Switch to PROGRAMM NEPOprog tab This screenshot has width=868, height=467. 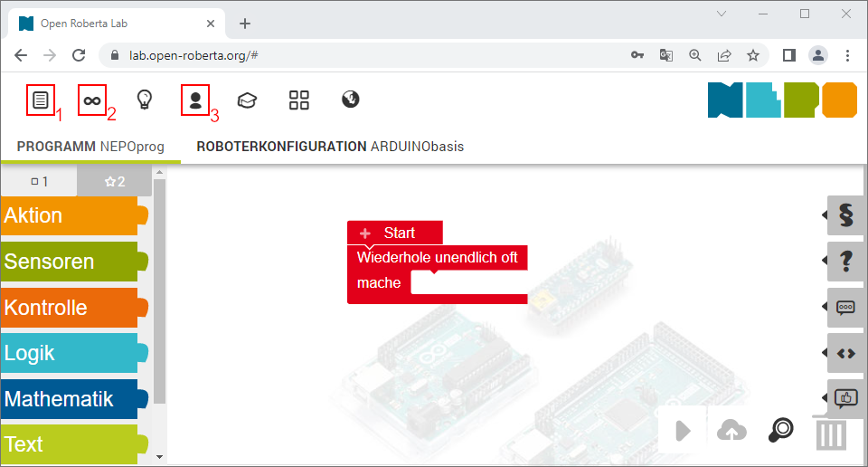90,147
